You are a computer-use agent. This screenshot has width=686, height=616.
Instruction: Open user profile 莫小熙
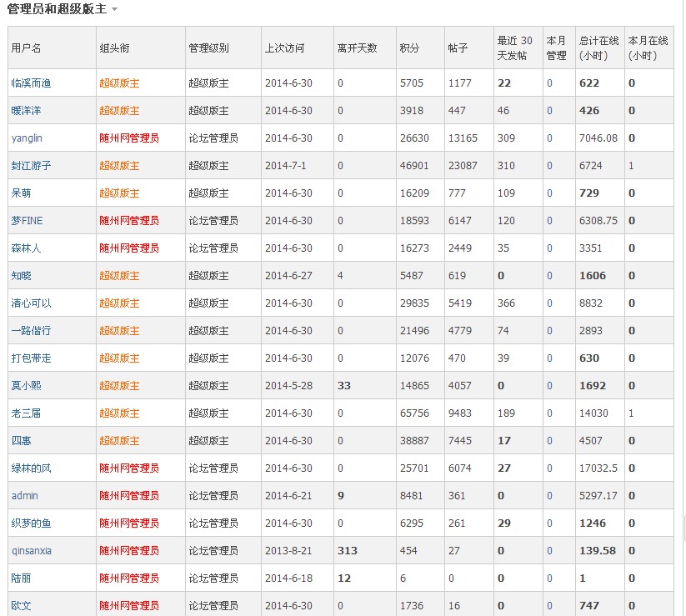pyautogui.click(x=26, y=386)
